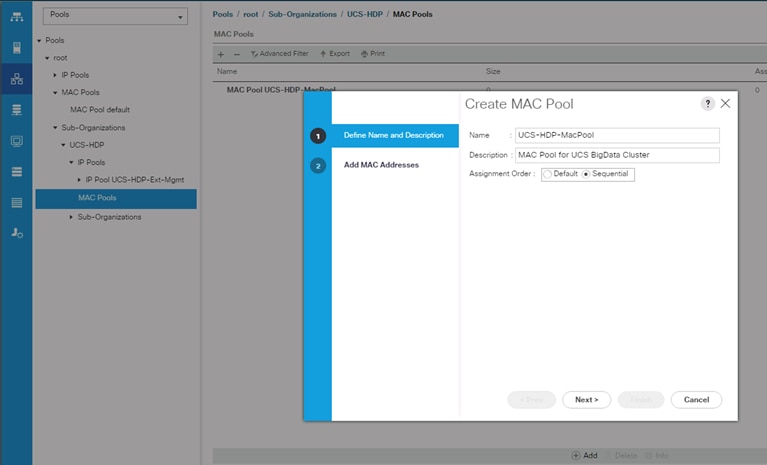The image size is (767, 465).
Task: Click the Name input field
Action: point(617,135)
